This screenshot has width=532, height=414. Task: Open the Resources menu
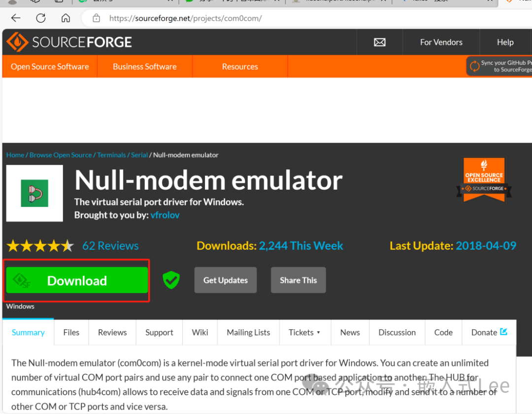240,67
